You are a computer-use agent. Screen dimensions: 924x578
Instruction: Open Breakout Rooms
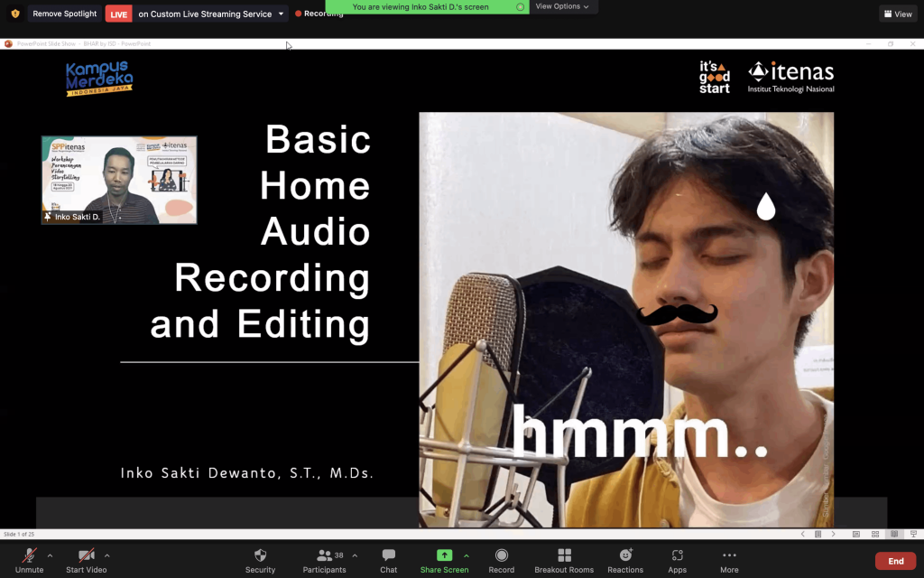pos(564,559)
